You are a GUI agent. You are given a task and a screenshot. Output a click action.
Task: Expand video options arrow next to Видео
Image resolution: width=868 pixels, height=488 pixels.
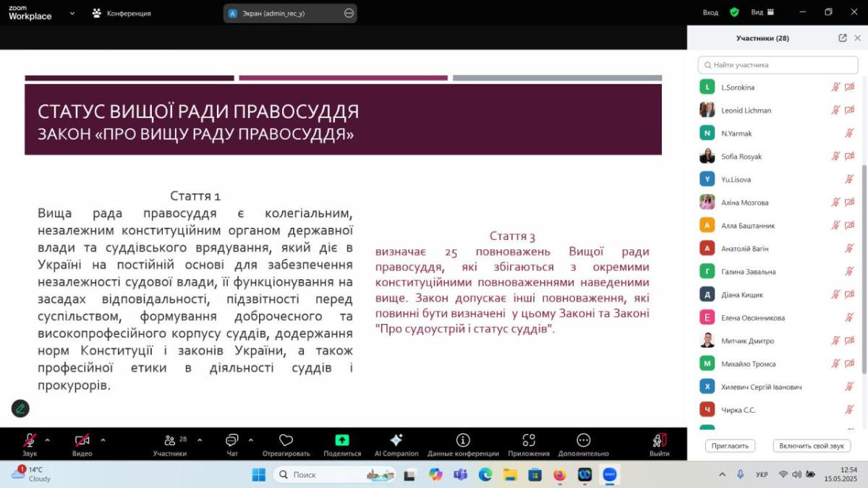click(103, 440)
